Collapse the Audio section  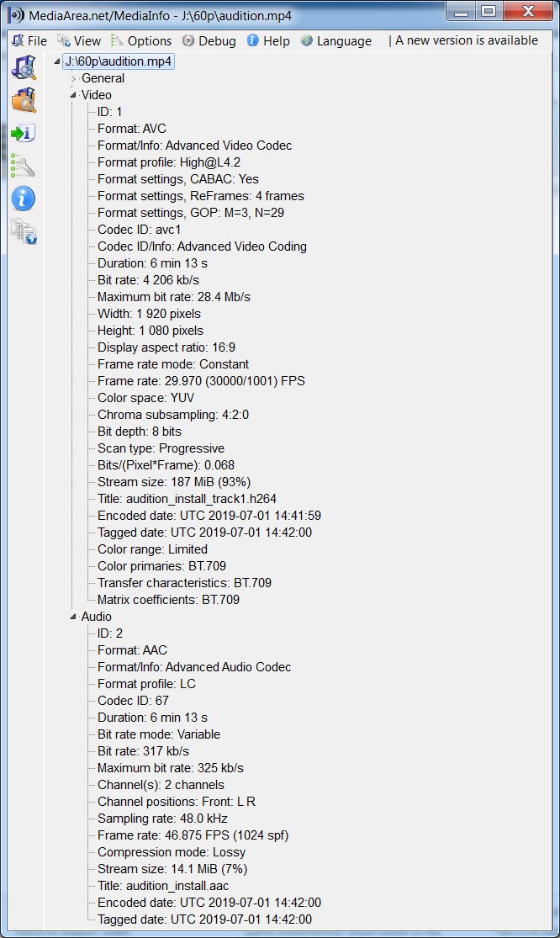pyautogui.click(x=73, y=617)
